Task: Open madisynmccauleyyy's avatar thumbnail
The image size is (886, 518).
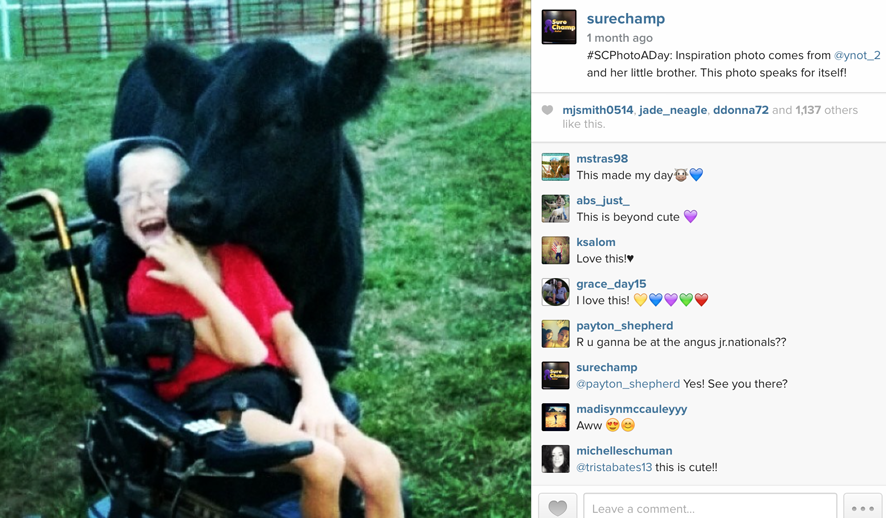Action: click(x=555, y=417)
